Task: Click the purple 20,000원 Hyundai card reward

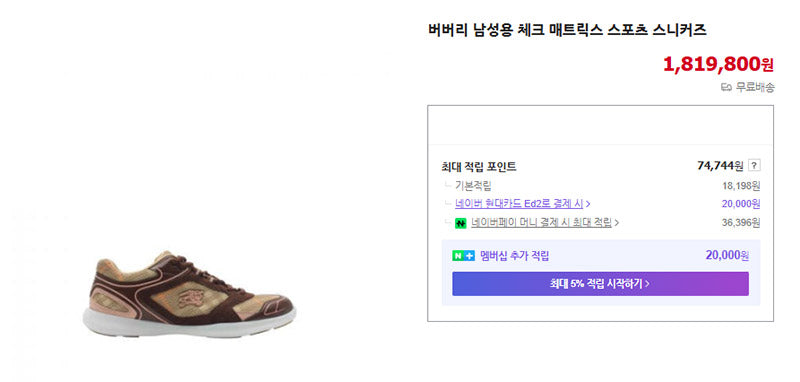Action: [x=741, y=204]
